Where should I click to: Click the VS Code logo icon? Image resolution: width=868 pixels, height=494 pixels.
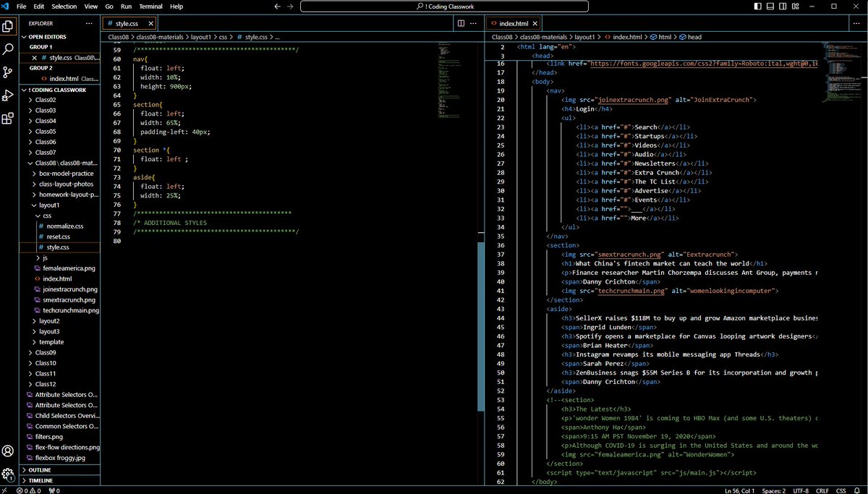(6, 7)
